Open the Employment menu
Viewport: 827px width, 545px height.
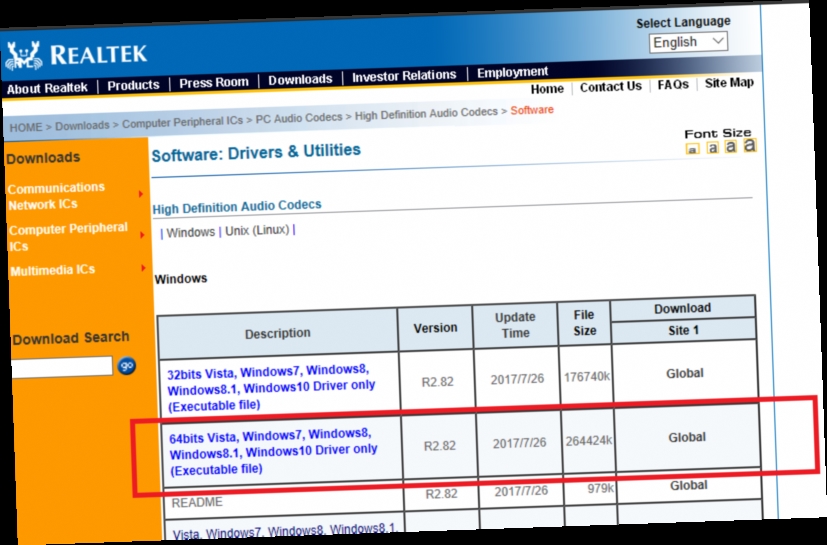pos(512,72)
